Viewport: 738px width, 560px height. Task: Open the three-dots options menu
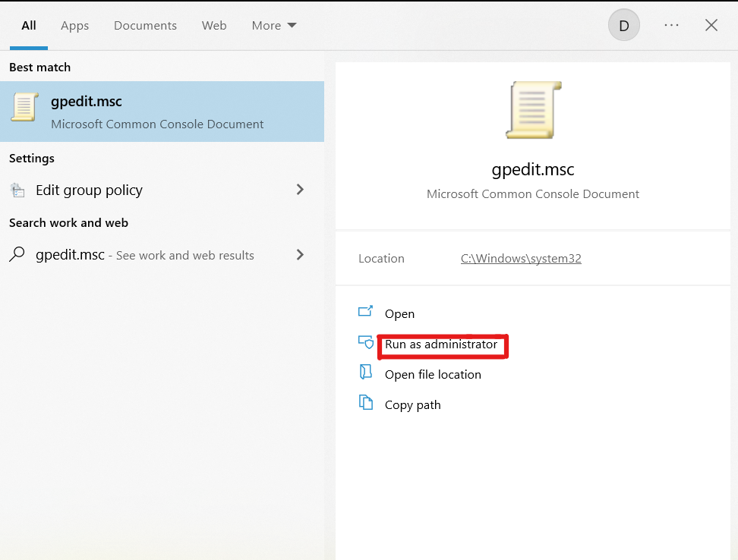671,25
